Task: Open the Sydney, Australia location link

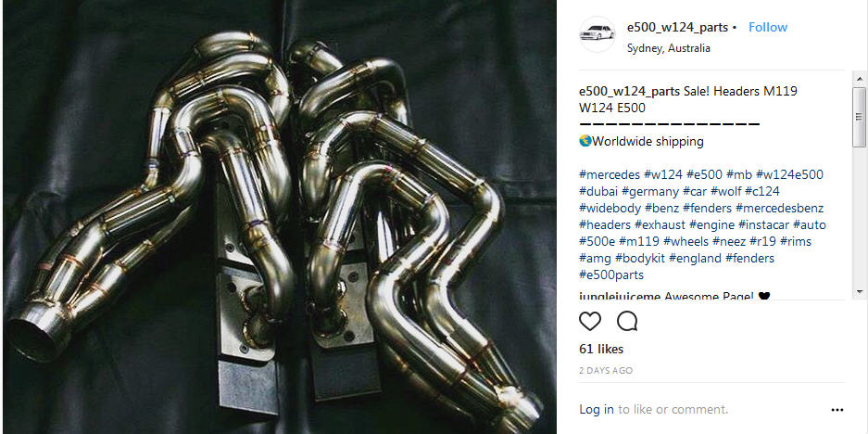Action: pos(668,48)
